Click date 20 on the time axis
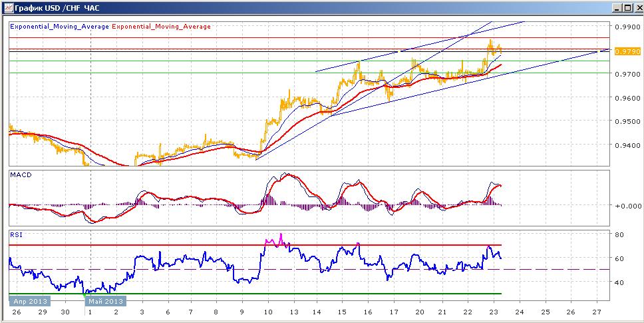This screenshot has width=644, height=323. pos(418,312)
